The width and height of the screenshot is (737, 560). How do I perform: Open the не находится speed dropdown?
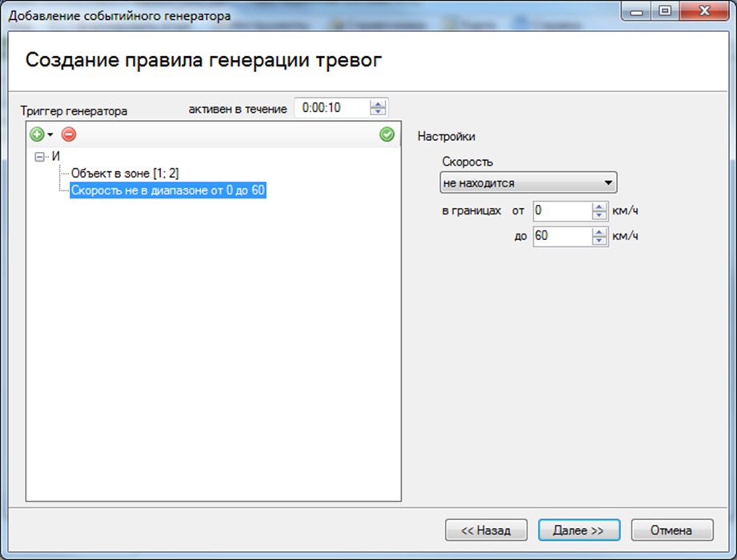[x=528, y=183]
